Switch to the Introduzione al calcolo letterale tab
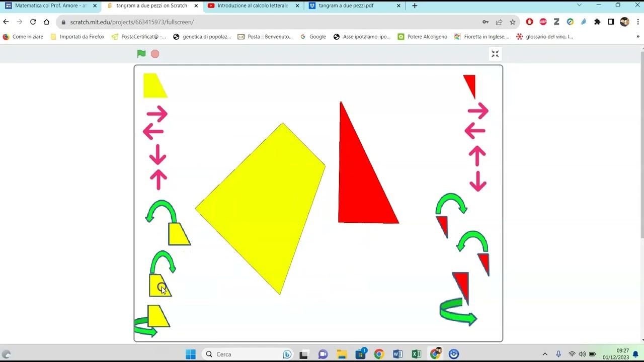The image size is (644, 362). tap(253, 6)
